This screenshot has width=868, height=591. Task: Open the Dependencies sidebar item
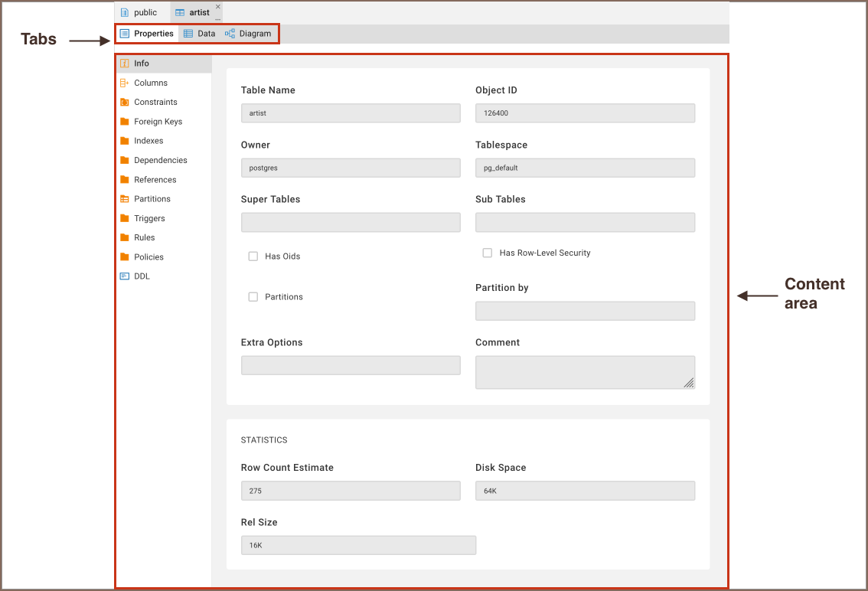pos(160,160)
